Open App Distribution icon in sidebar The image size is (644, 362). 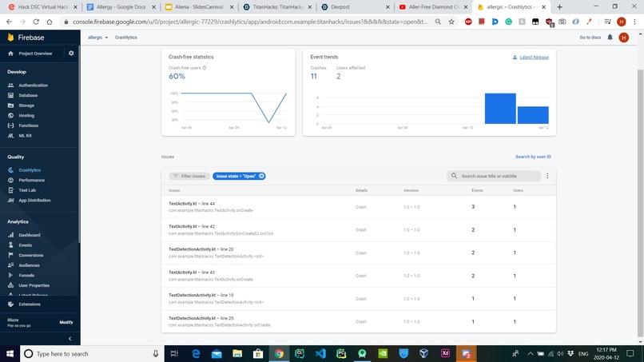click(x=10, y=200)
